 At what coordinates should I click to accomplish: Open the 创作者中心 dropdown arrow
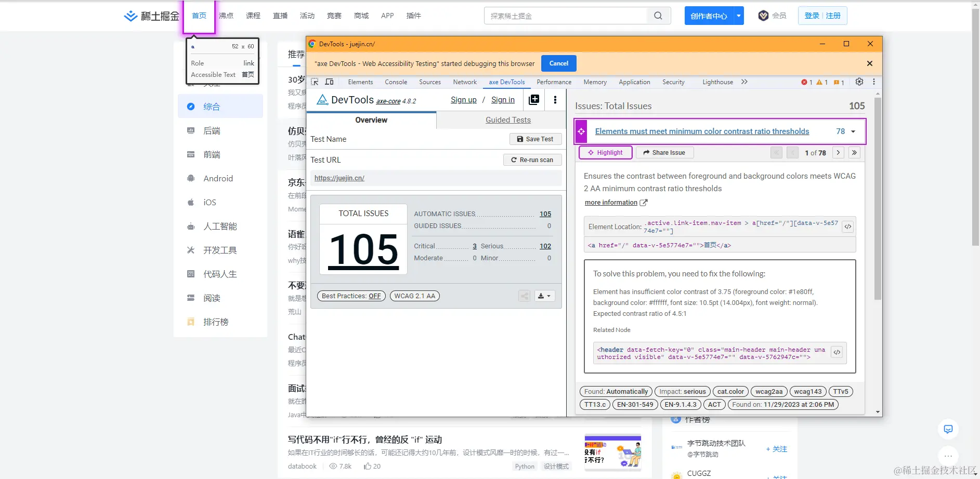point(739,16)
